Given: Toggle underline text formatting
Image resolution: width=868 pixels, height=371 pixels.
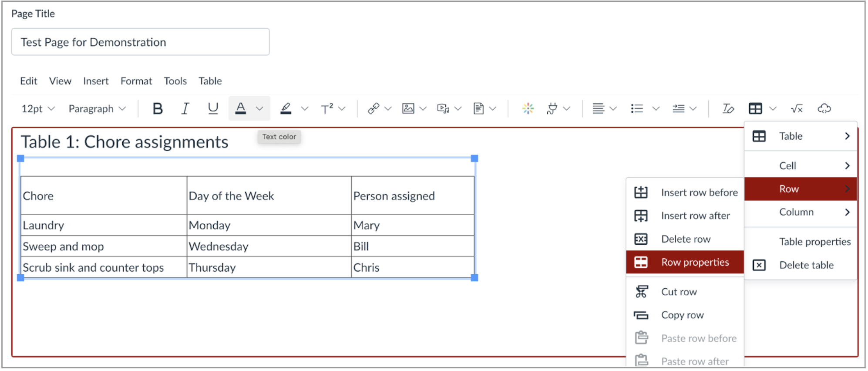Looking at the screenshot, I should click(x=213, y=108).
